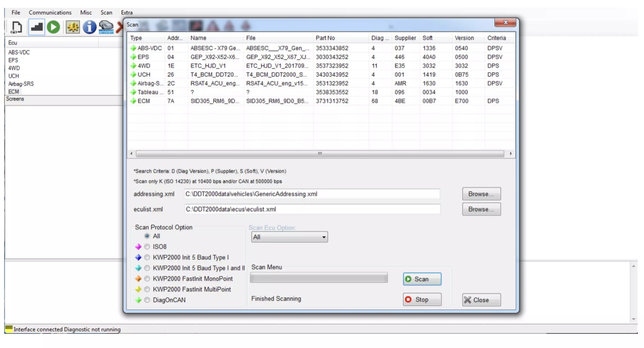Screen dimensions: 644x348
Task: Click the blue information toolbar icon
Action: [89, 27]
